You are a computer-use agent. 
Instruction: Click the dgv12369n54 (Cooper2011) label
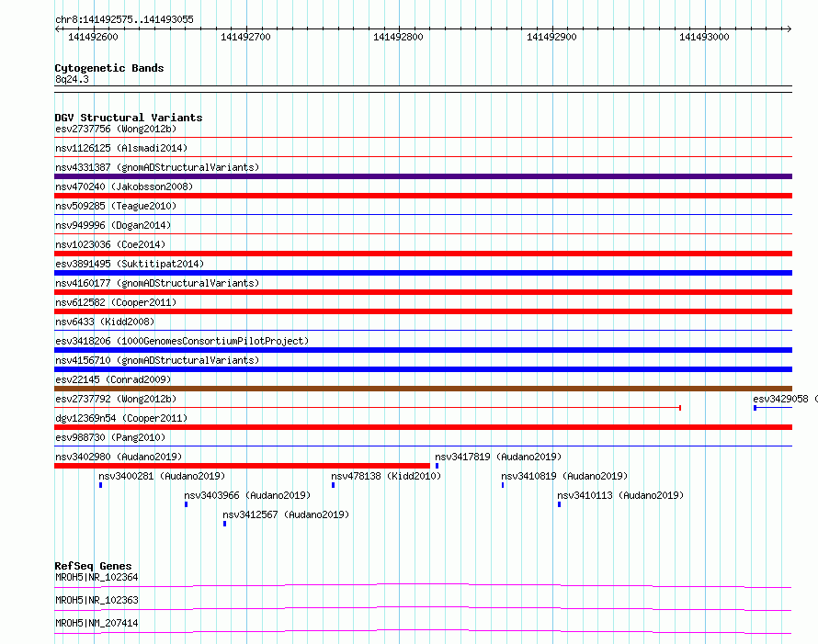pos(121,418)
